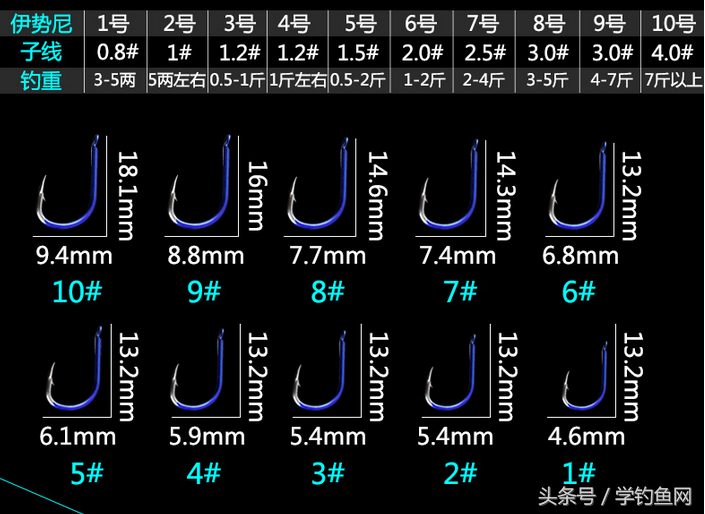Select the 2.5# line value
The image size is (705, 514).
click(485, 53)
